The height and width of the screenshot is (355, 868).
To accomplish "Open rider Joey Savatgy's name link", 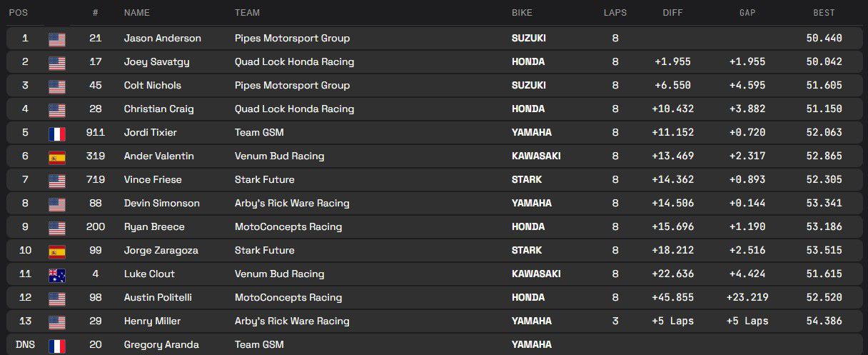I will click(x=156, y=62).
